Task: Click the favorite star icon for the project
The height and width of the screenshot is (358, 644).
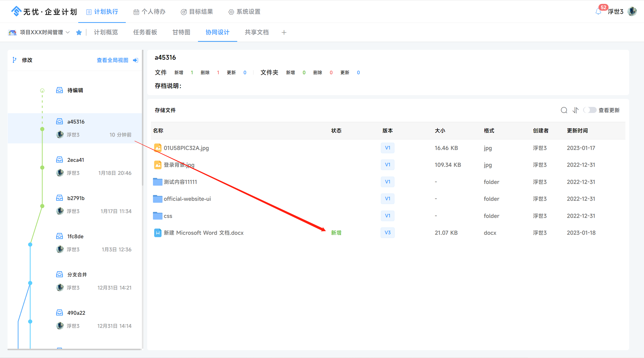Action: [x=79, y=32]
